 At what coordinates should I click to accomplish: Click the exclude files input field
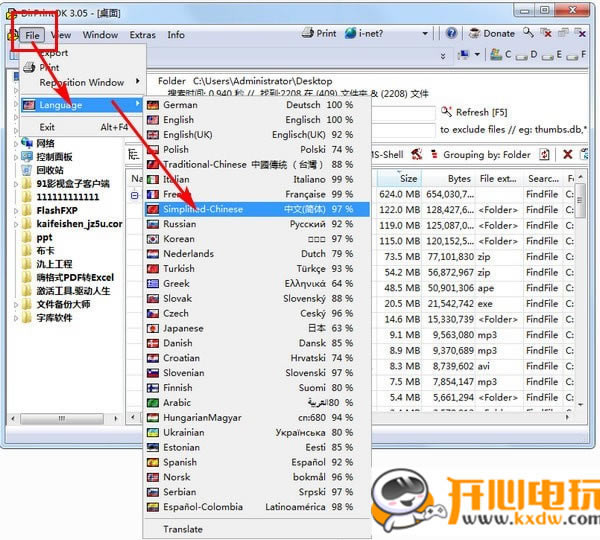pos(404,130)
